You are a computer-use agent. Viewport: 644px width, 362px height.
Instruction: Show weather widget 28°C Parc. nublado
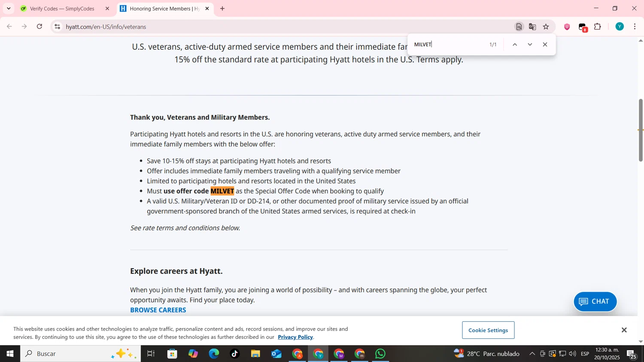487,354
